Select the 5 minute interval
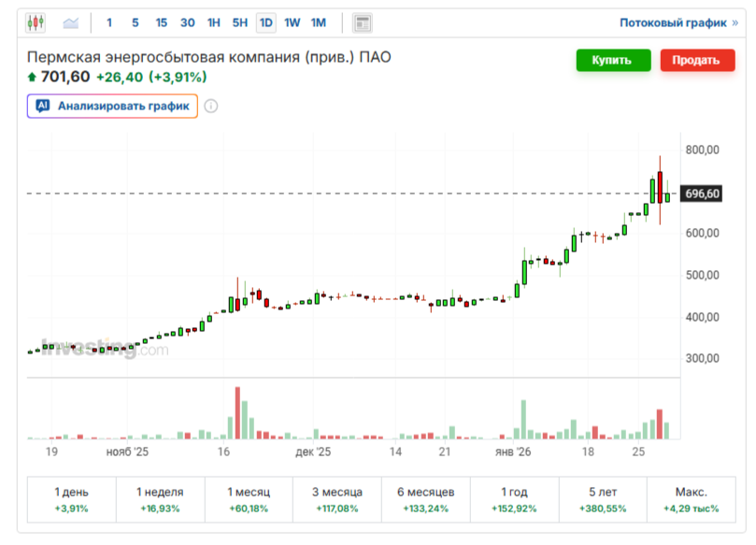Screen dimensions: 756x545 tap(136, 22)
